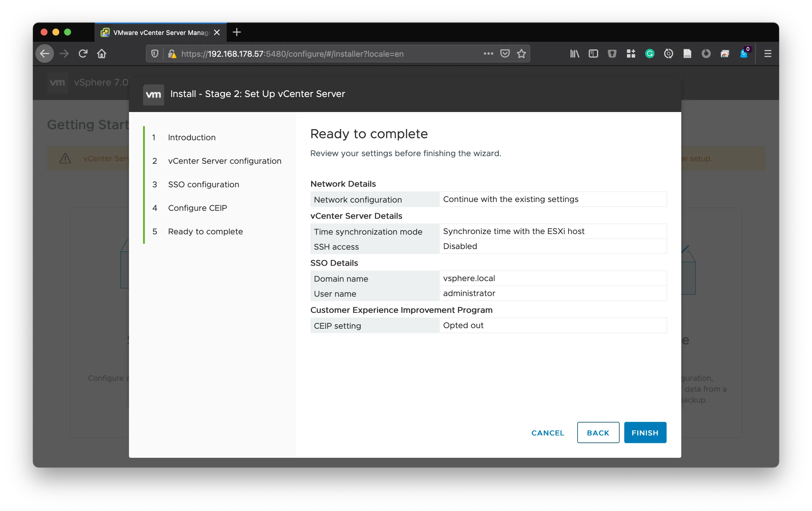Click in the URL address field
Viewport: 812px width, 511px height.
coord(303,54)
